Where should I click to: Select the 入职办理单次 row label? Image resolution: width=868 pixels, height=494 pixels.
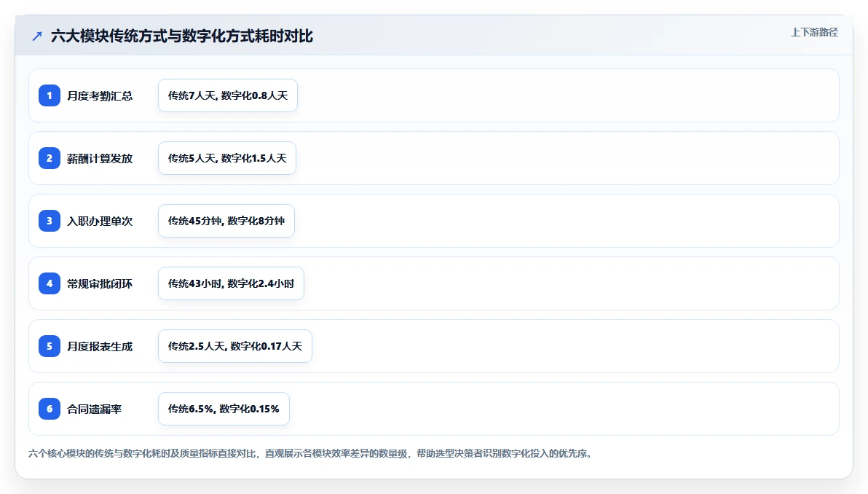[100, 221]
